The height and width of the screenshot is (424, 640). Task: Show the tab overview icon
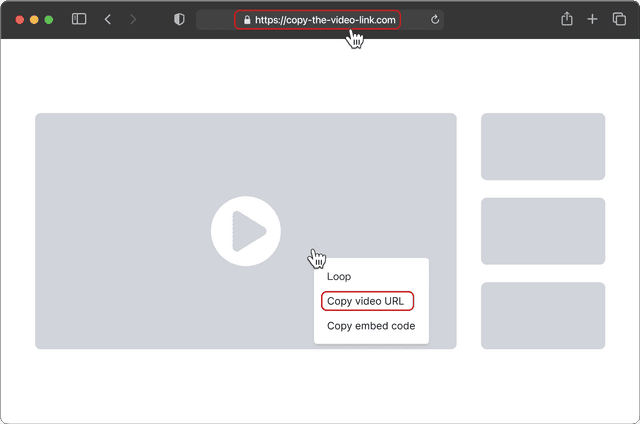(619, 19)
